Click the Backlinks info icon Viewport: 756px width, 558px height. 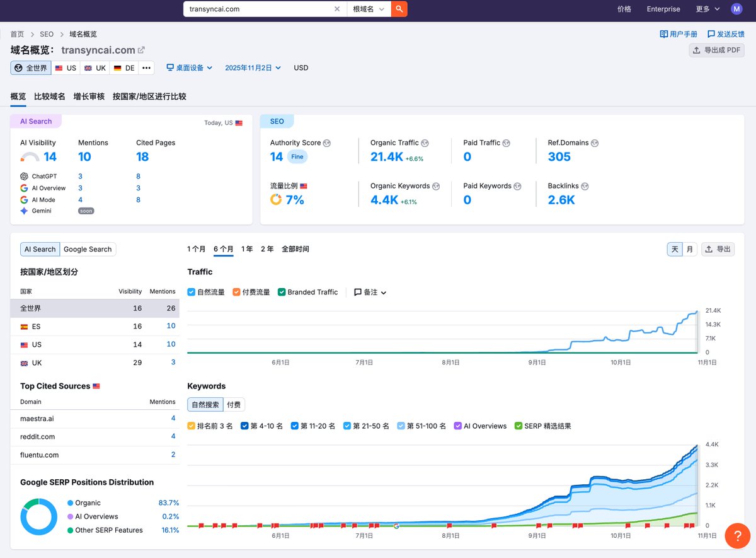[x=585, y=187]
